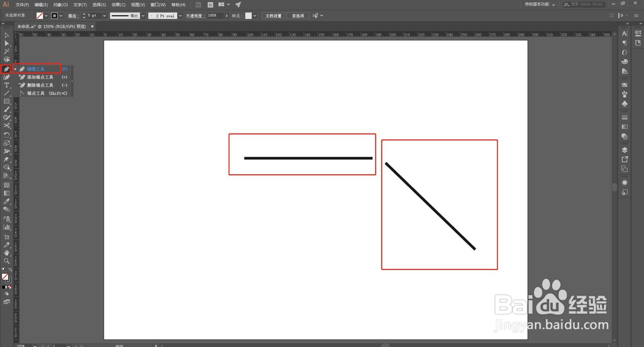Image resolution: width=644 pixels, height=347 pixels.
Task: Select the Magic Wand tool
Action: 6,52
